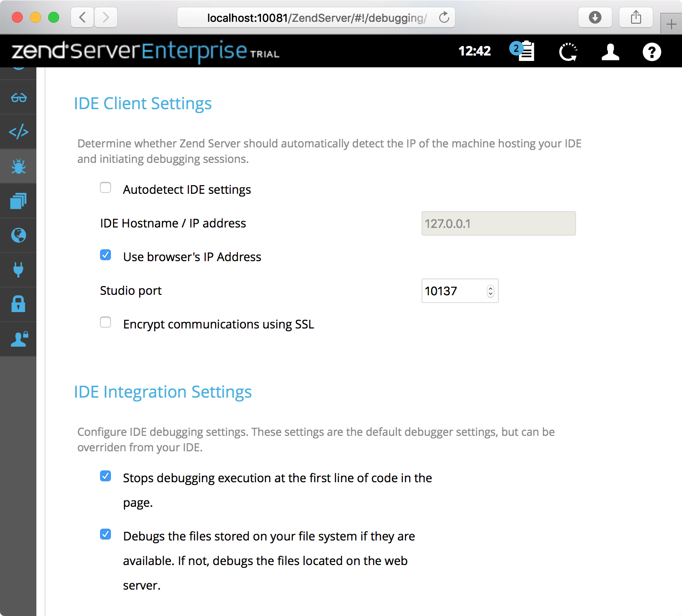The width and height of the screenshot is (682, 616).
Task: Click the browser address bar URL
Action: tap(316, 18)
